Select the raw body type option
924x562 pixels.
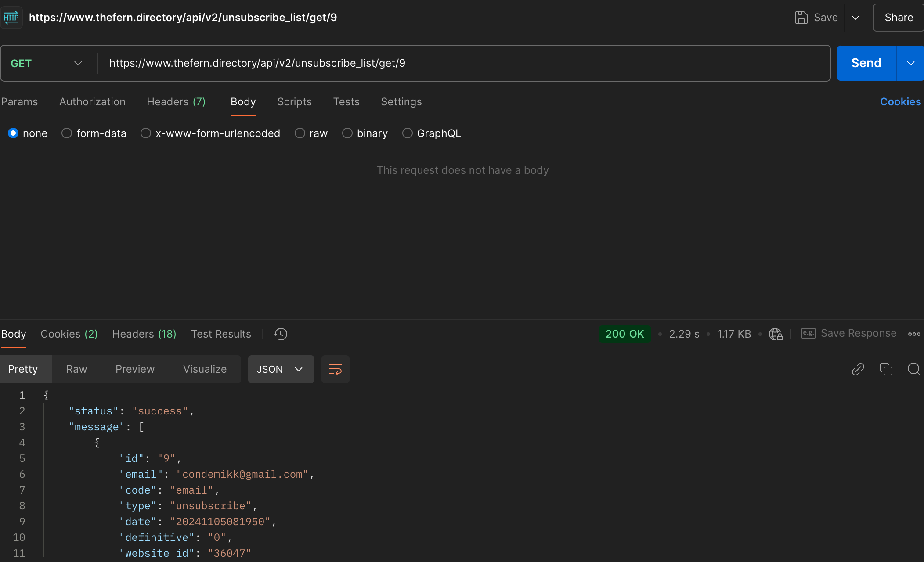coord(300,133)
